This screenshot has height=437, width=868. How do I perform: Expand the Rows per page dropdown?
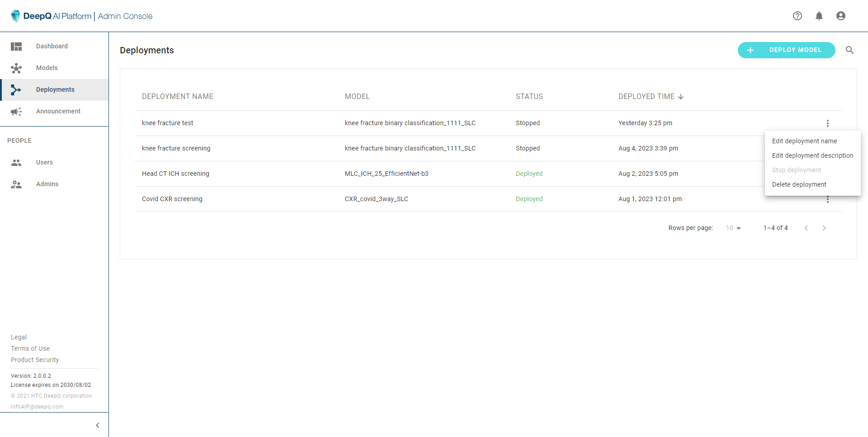click(733, 228)
